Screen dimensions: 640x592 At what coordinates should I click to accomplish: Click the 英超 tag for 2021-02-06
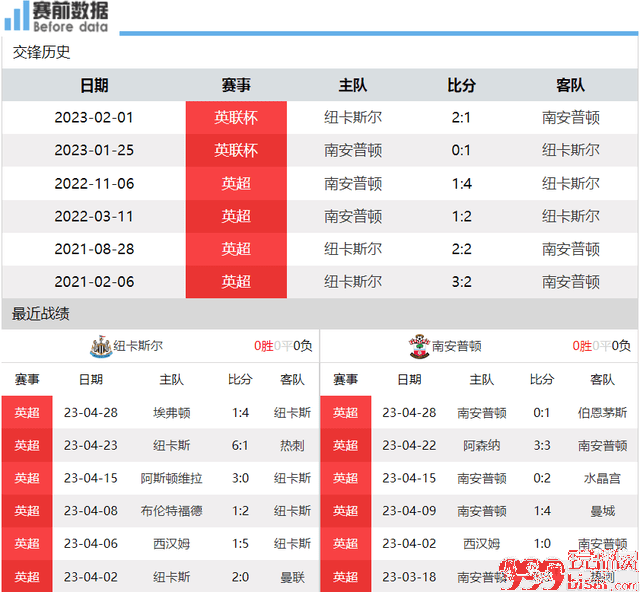click(236, 282)
